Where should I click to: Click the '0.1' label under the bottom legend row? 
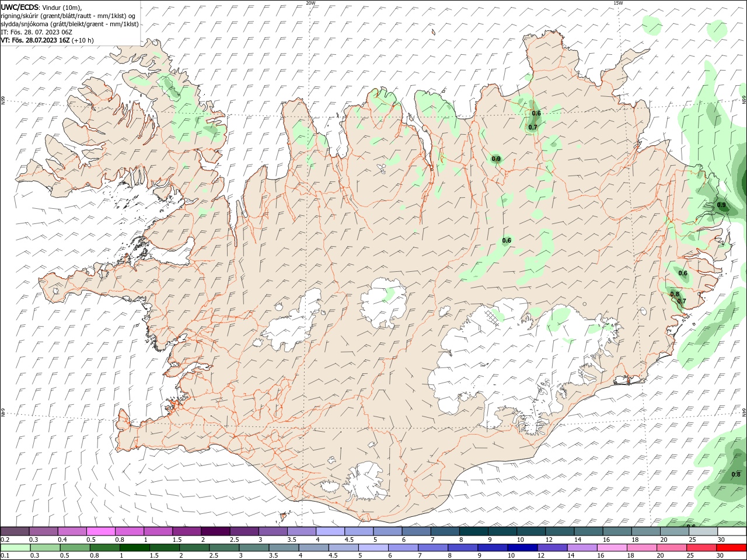(5, 555)
